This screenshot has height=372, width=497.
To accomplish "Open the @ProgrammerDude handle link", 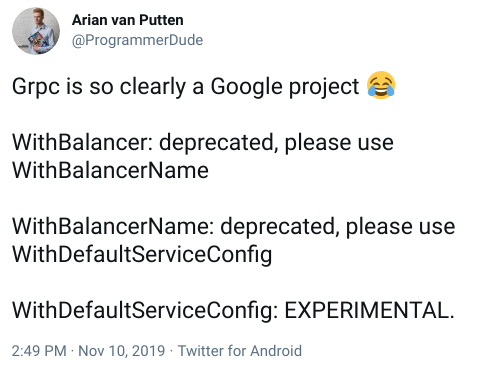I will pos(137,40).
